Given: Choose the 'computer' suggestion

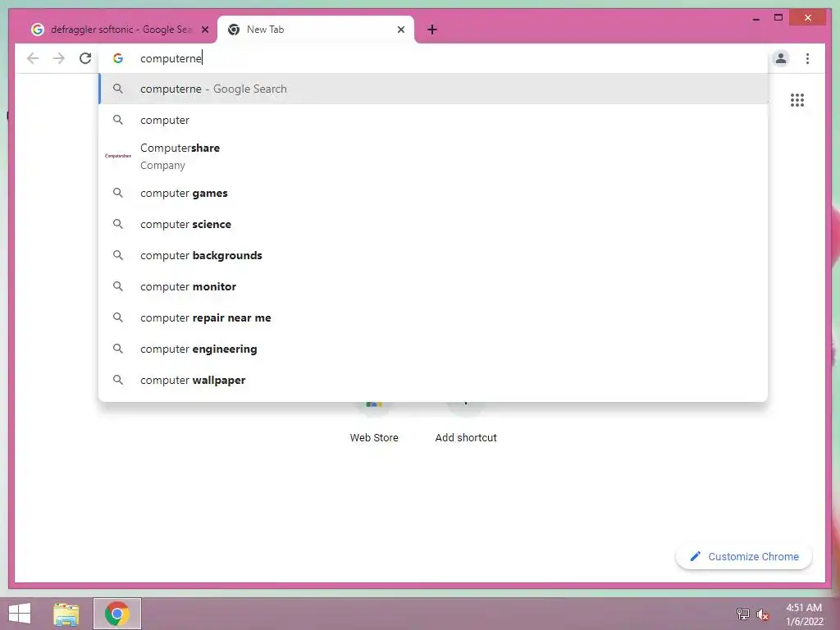Looking at the screenshot, I should [x=433, y=120].
